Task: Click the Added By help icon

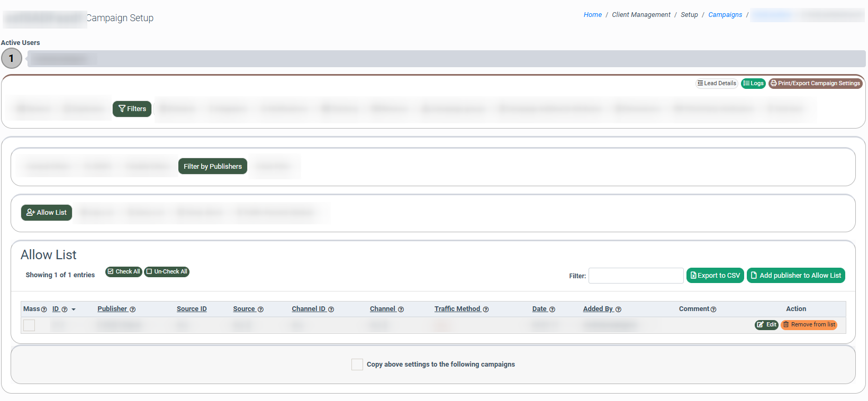Action: (618, 309)
